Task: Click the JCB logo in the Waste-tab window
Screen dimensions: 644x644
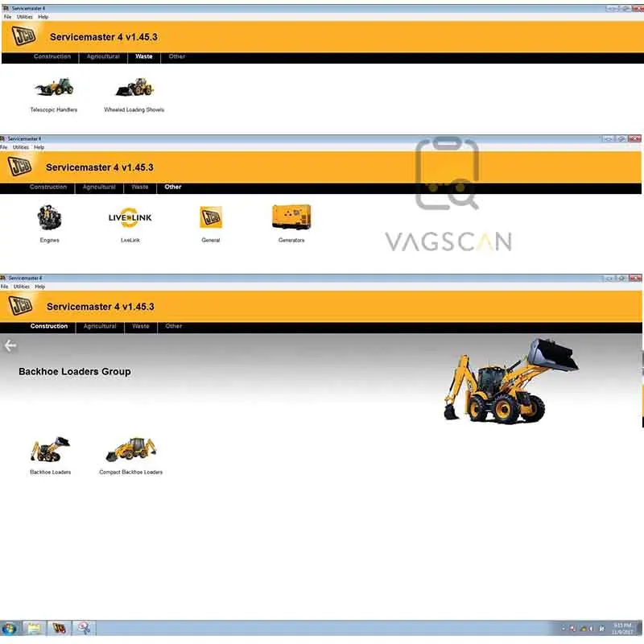Action: (24, 35)
